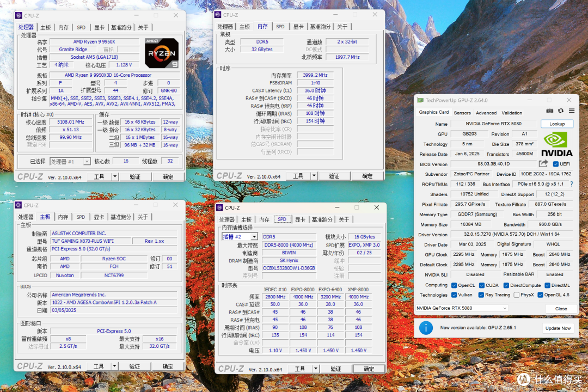Click the Update Now button
Image resolution: width=588 pixels, height=392 pixels.
point(558,328)
